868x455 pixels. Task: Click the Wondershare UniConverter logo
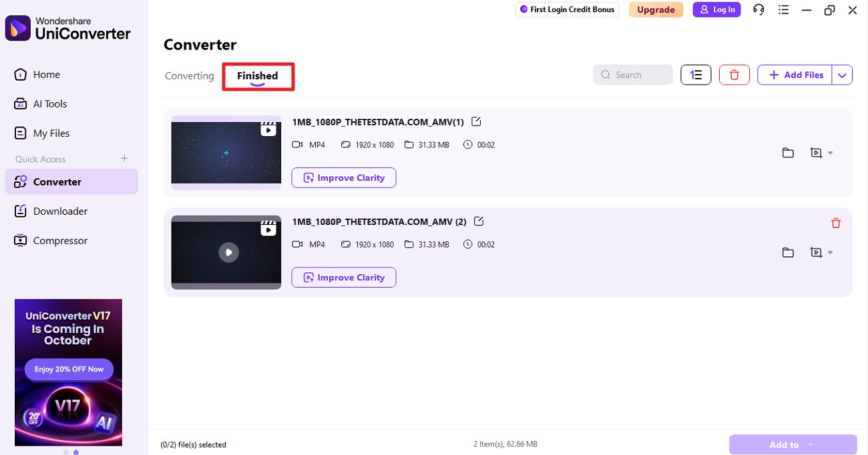pos(68,28)
